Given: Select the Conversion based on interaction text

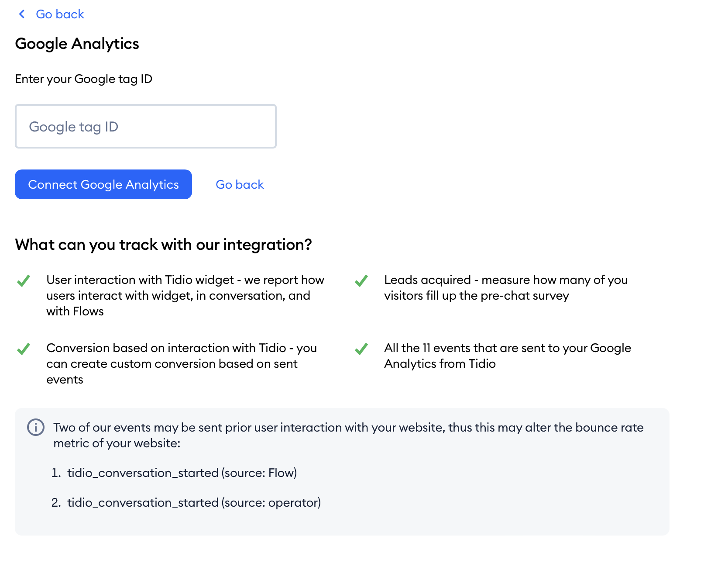Looking at the screenshot, I should 182,363.
